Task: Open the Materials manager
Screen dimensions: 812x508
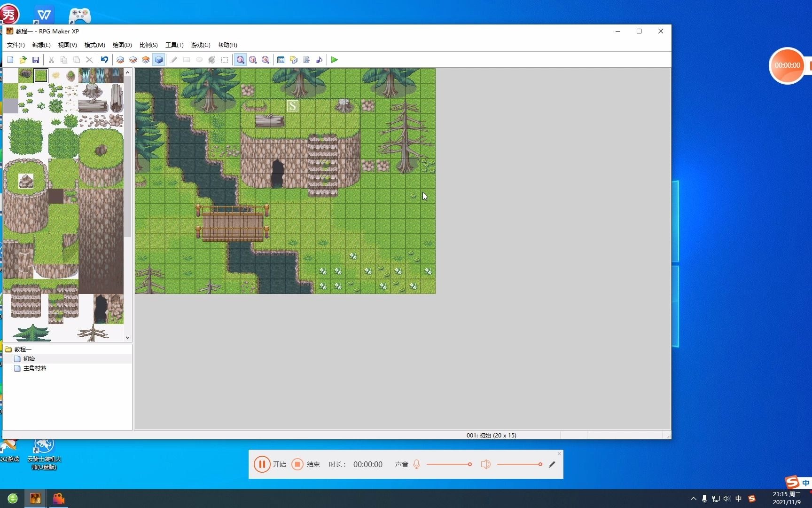Action: [x=293, y=60]
